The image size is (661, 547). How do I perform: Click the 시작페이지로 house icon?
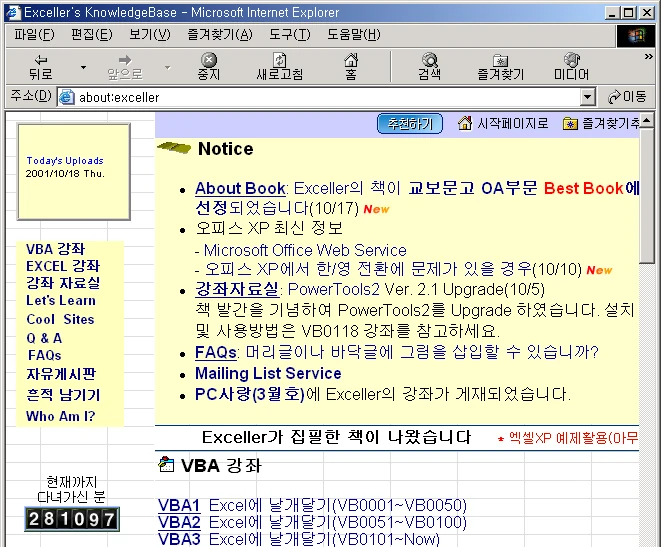pos(465,123)
